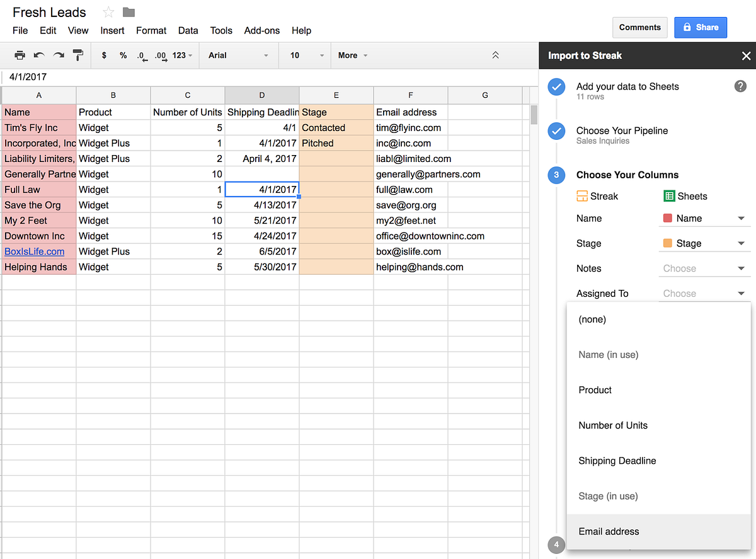
Task: Open the Format menu
Action: coord(151,30)
